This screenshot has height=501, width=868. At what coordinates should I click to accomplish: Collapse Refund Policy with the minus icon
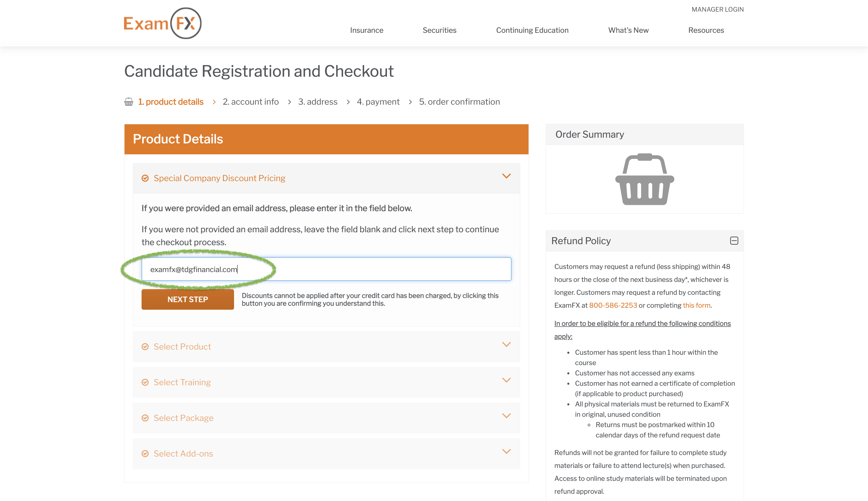[734, 241]
